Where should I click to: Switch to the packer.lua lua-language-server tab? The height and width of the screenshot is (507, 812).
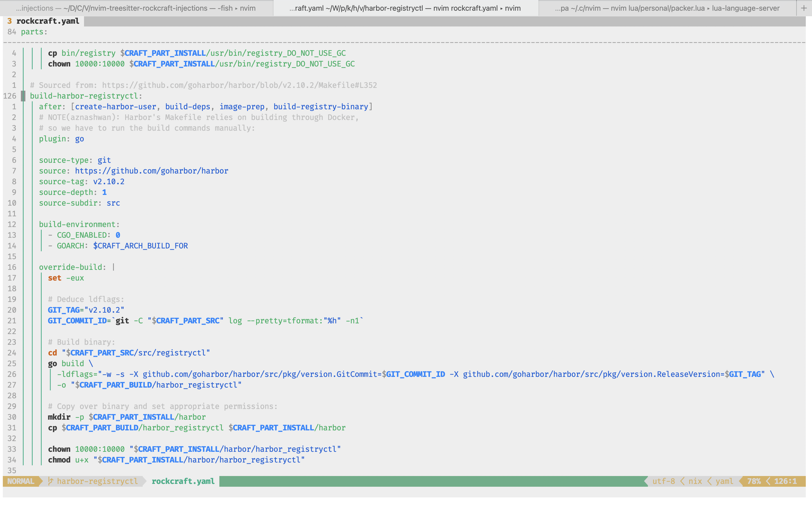point(667,8)
